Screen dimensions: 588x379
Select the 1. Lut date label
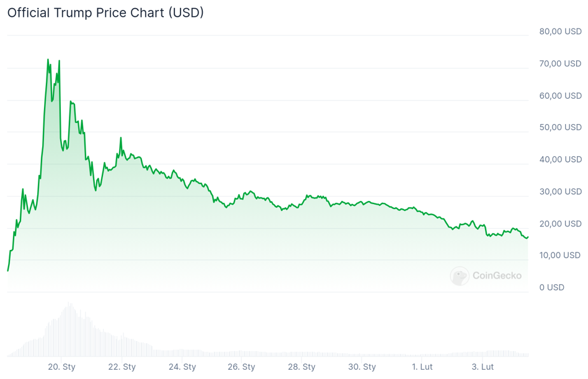pos(422,367)
